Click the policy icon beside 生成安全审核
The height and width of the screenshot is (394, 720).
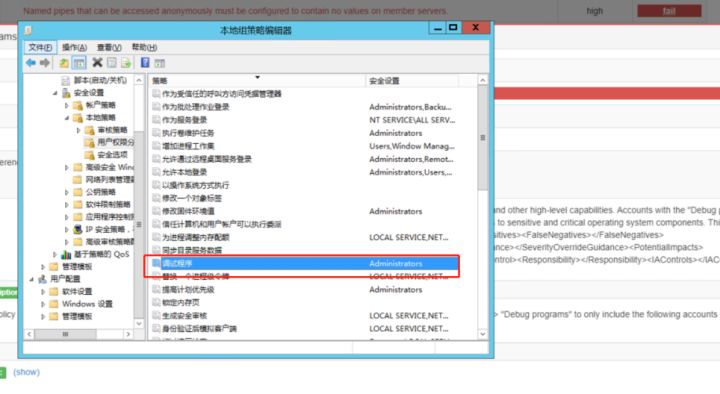(x=157, y=315)
